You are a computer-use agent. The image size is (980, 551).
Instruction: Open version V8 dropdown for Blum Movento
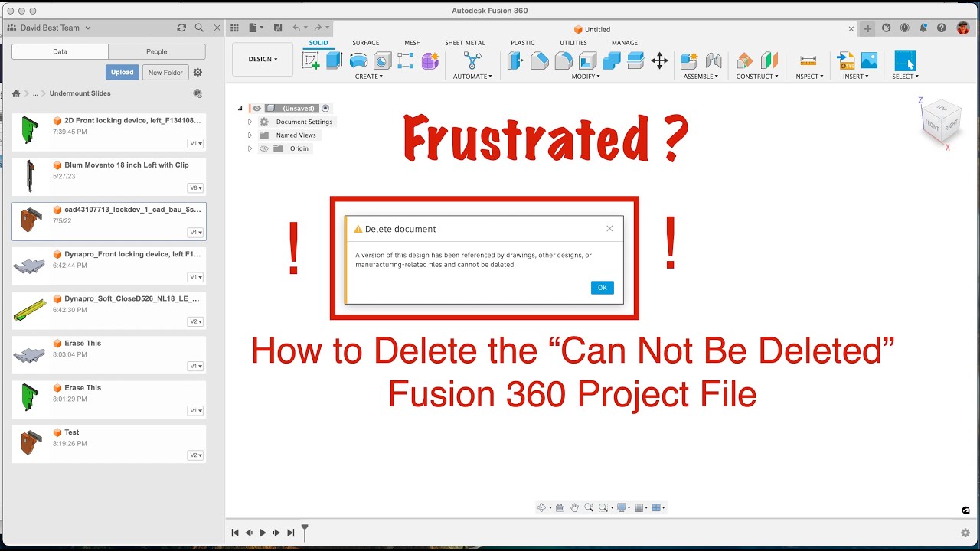tap(196, 188)
